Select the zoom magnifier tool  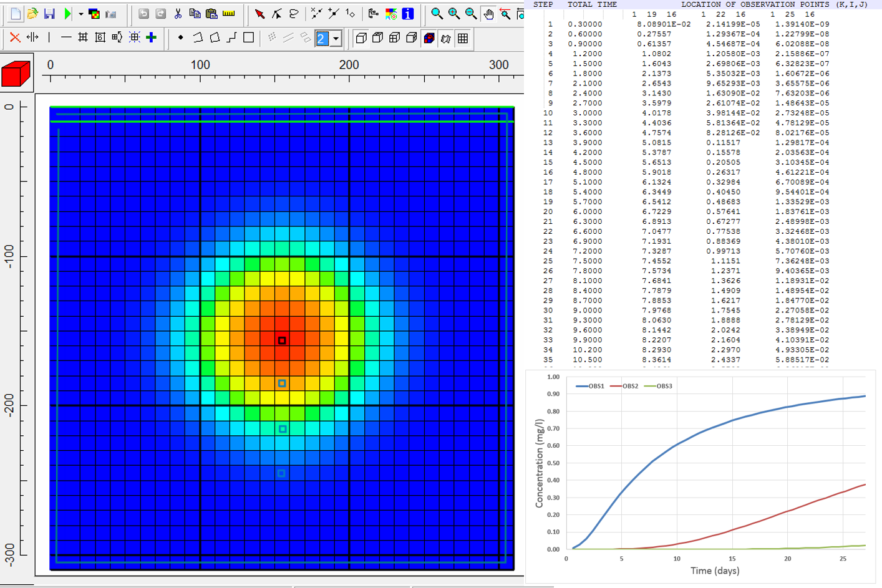pyautogui.click(x=437, y=14)
